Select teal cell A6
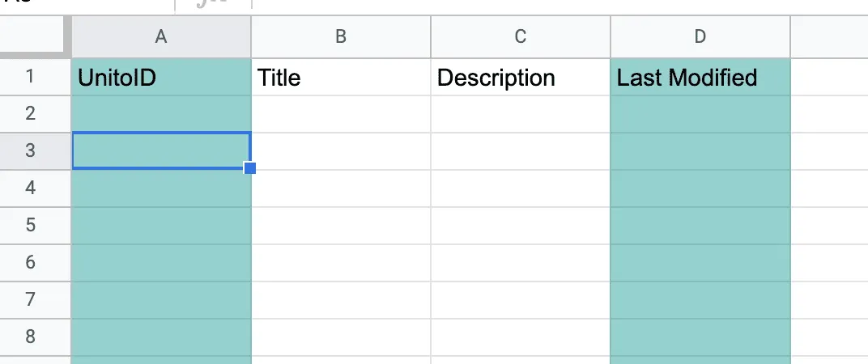Screen dimensions: 868x364 click(161, 263)
